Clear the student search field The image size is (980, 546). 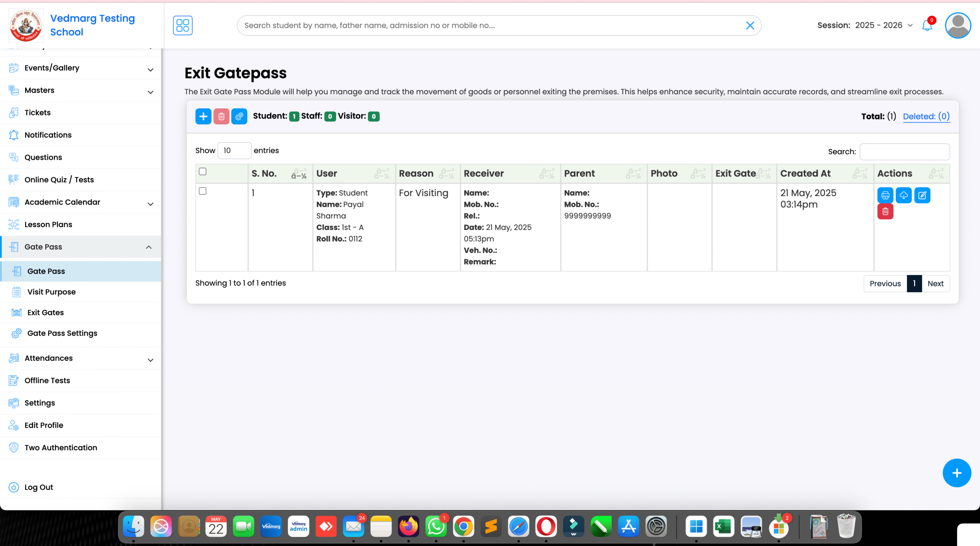pos(750,25)
